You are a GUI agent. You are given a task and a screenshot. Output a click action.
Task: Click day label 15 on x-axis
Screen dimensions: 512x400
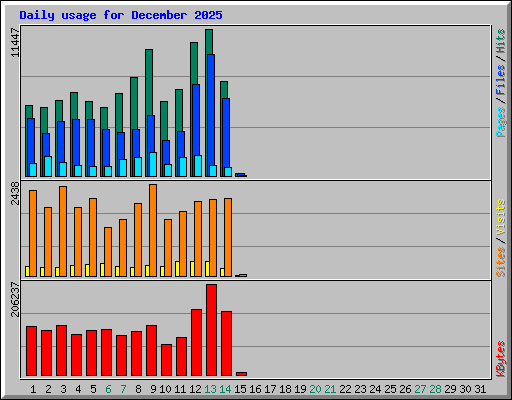(x=240, y=389)
